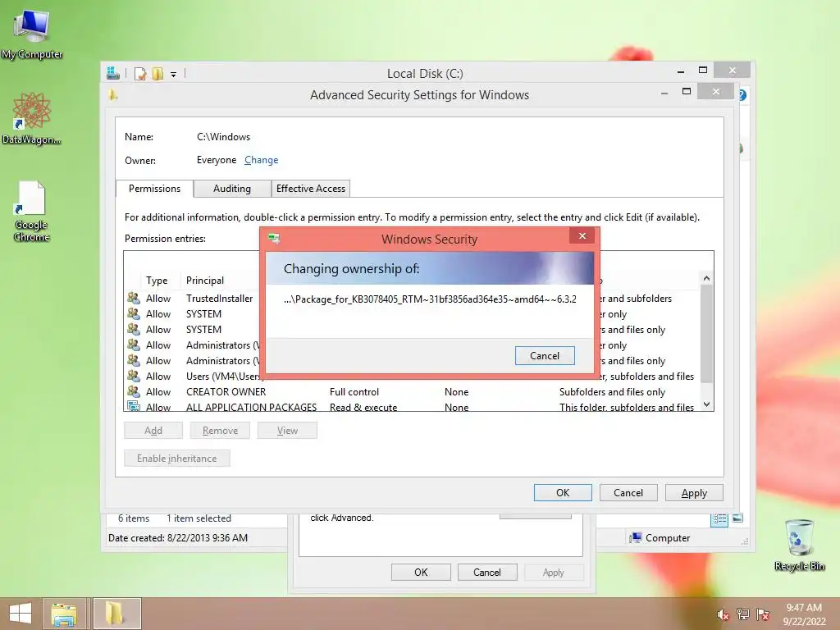Image resolution: width=840 pixels, height=630 pixels.
Task: Open the Recycle Bin
Action: 799,545
